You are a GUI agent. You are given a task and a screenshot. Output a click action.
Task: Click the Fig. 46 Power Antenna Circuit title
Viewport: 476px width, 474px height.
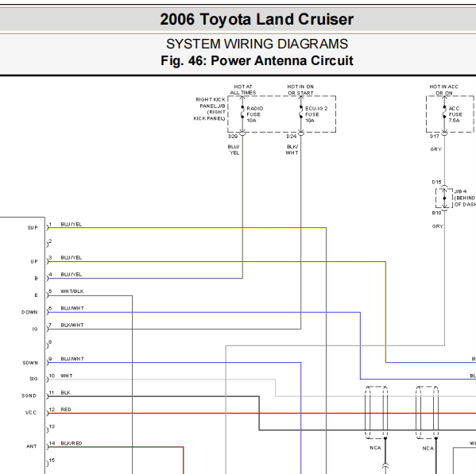tap(257, 60)
